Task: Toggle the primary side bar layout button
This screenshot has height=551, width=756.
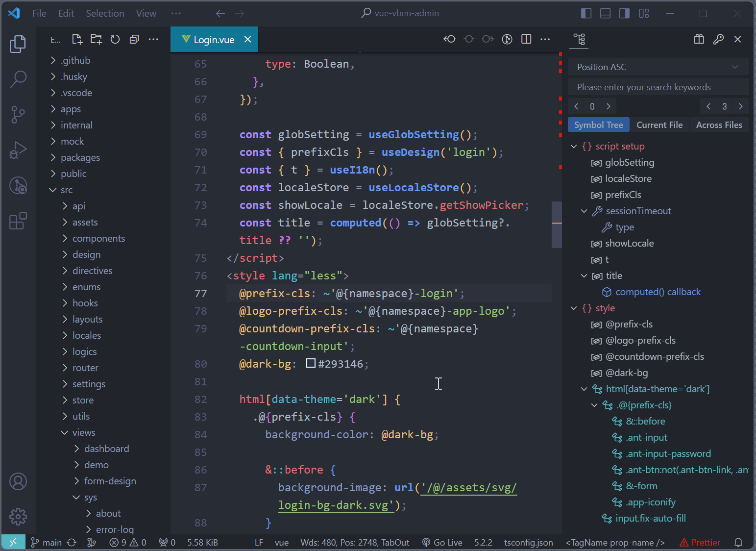Action: [586, 13]
